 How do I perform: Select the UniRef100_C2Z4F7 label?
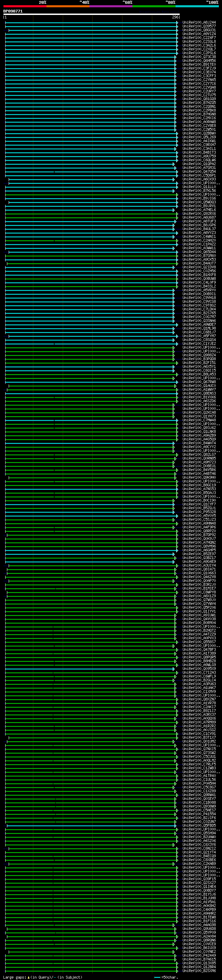199,38
